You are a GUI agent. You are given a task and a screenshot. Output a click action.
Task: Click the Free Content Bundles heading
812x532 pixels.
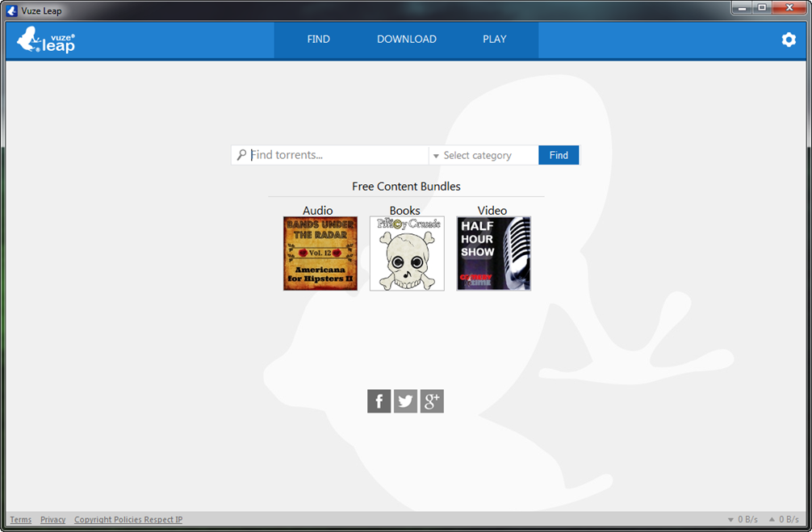coord(406,186)
